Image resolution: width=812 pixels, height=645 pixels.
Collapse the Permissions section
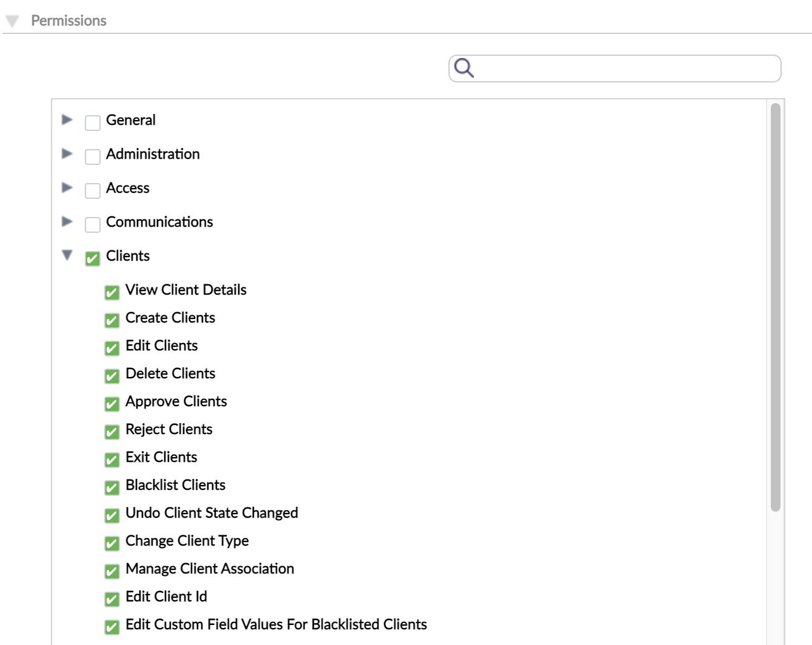[13, 20]
